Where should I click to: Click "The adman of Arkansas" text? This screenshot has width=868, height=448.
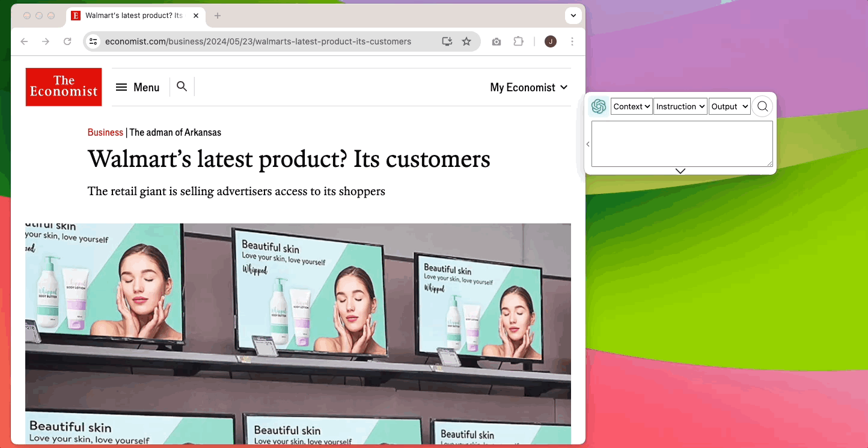pyautogui.click(x=176, y=132)
